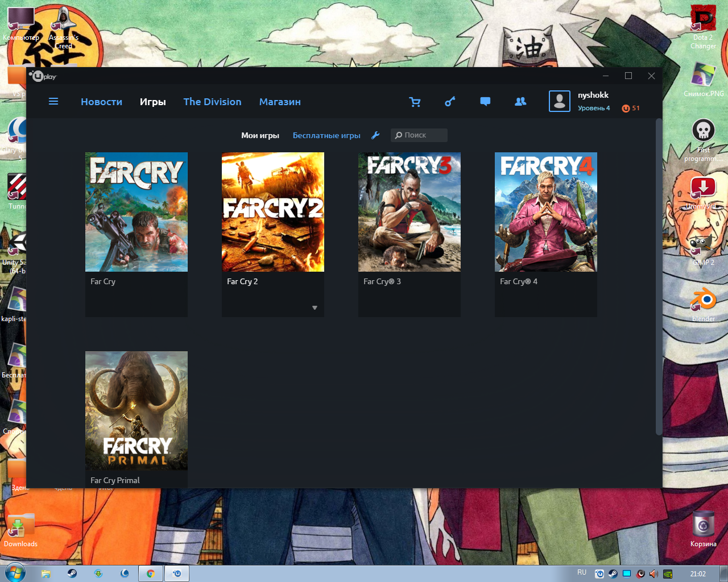
Task: Select the Far Cry 2 cover art
Action: (x=273, y=212)
